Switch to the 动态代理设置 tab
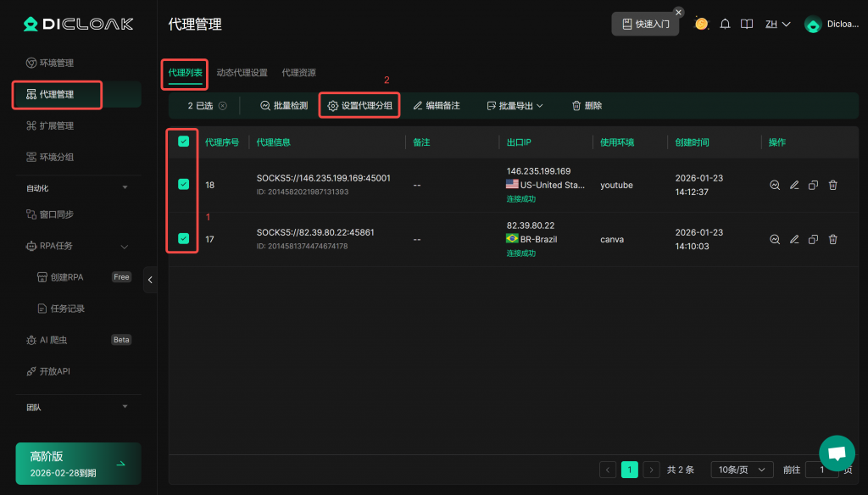 (x=242, y=73)
